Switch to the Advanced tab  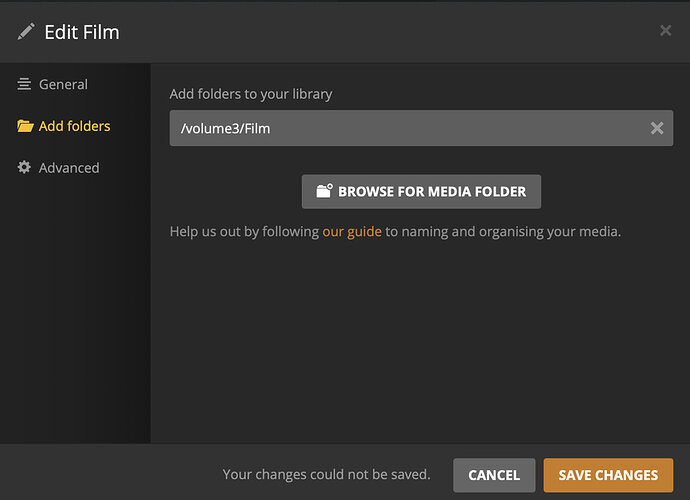coord(68,168)
